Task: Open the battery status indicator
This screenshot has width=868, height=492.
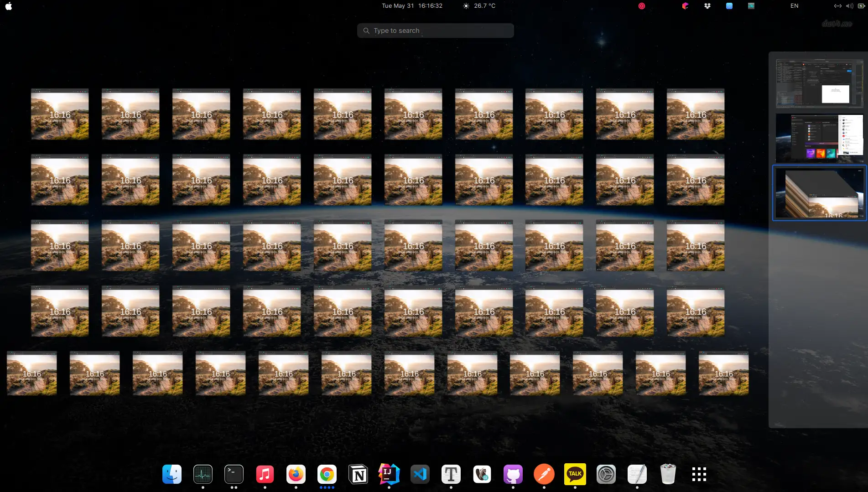Action: [x=861, y=6]
